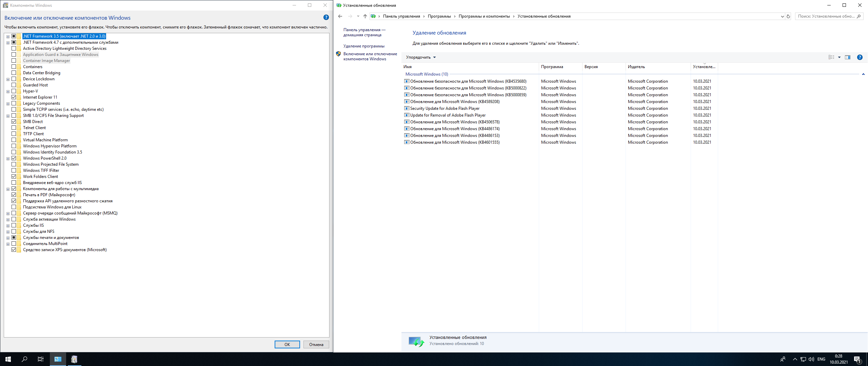Image resolution: width=868 pixels, height=366 pixels.
Task: Click the change view icon in toolbar
Action: pos(831,57)
